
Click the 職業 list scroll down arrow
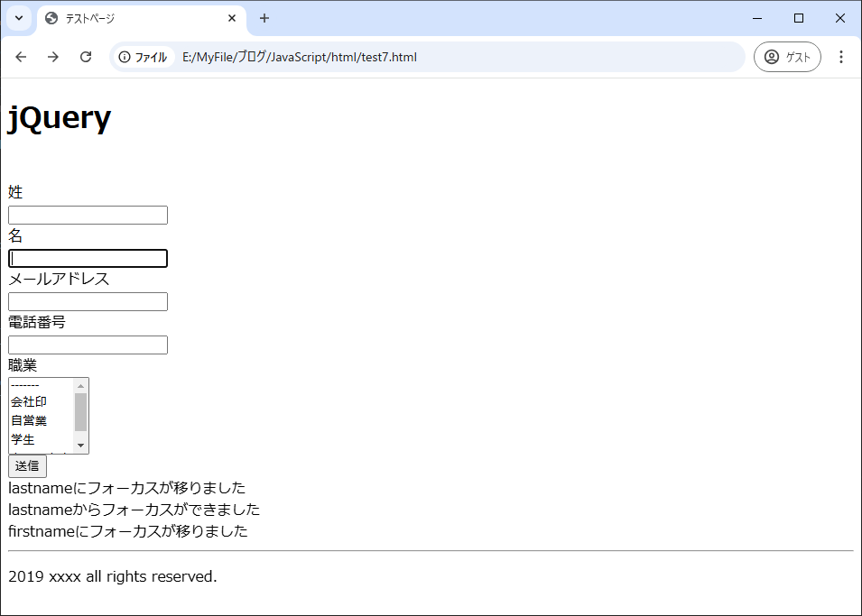(x=81, y=446)
